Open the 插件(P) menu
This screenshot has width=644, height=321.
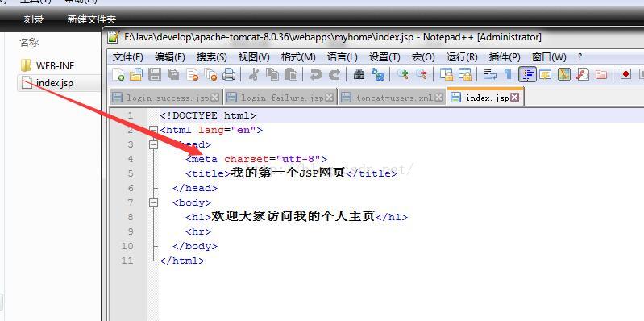[505, 57]
